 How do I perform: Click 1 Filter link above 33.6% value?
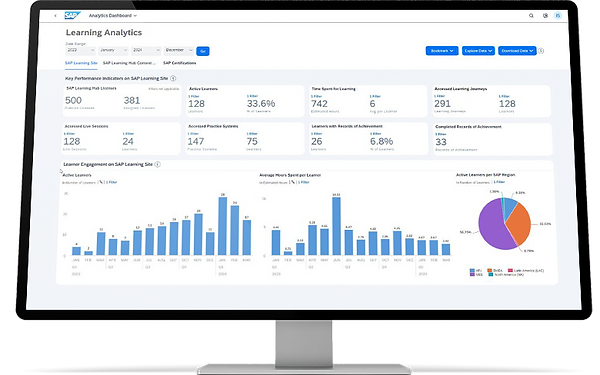[x=253, y=96]
